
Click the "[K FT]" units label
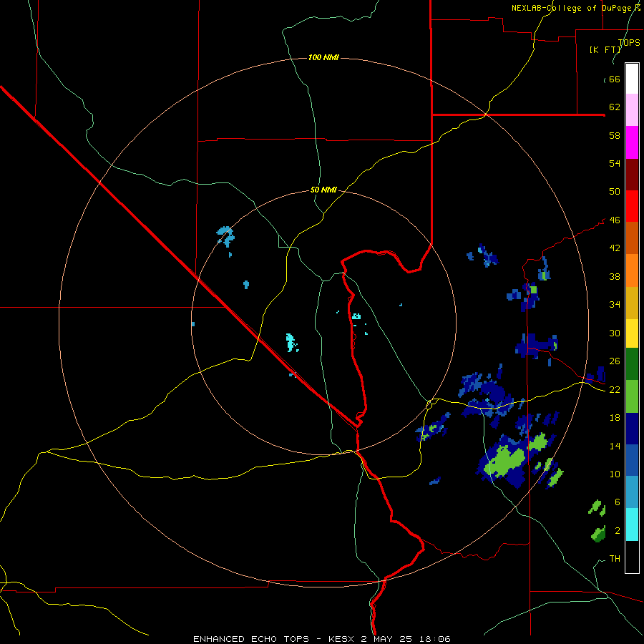click(605, 50)
